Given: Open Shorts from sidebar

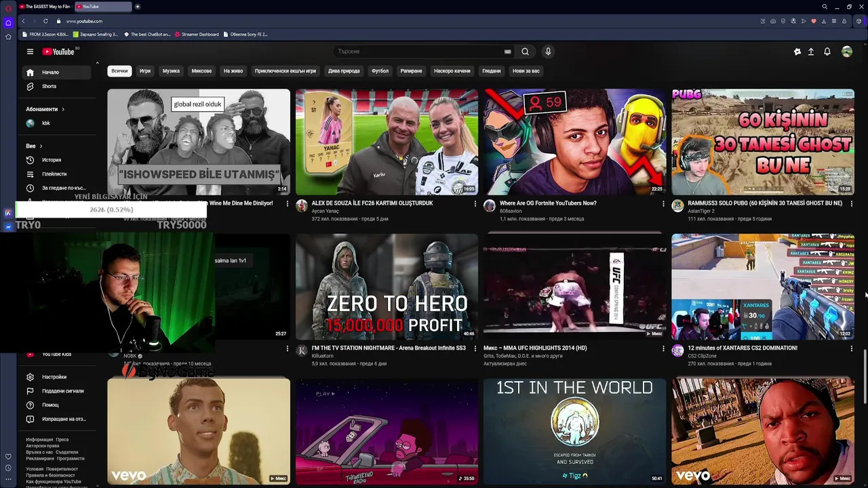Looking at the screenshot, I should [x=58, y=86].
